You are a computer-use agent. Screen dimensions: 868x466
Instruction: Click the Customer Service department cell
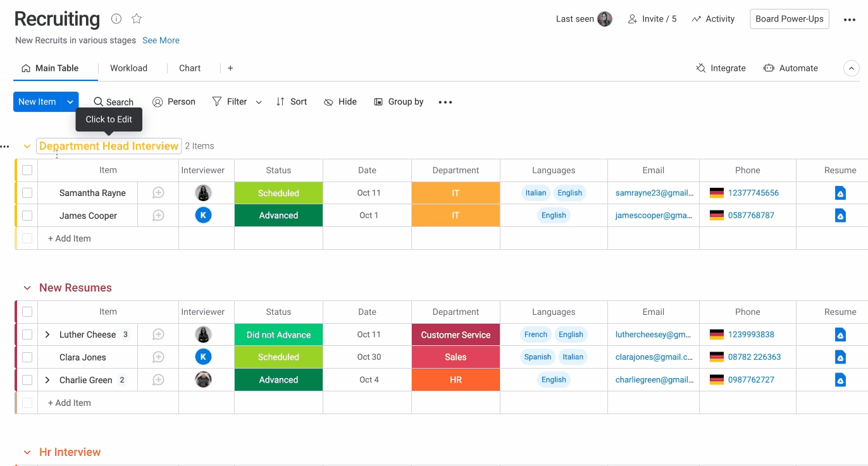[x=456, y=334]
